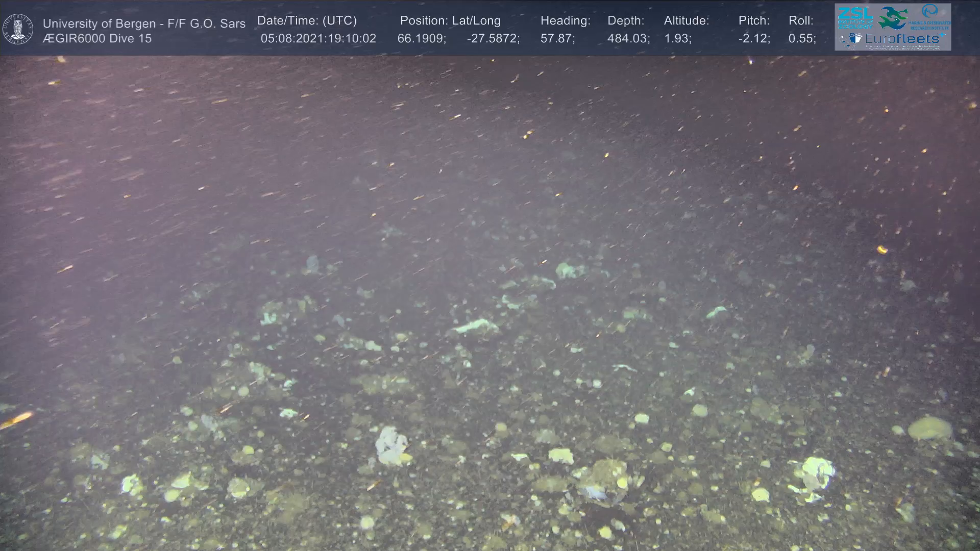The width and height of the screenshot is (980, 551).
Task: Click the Roll value 0.55
Action: [x=802, y=39]
